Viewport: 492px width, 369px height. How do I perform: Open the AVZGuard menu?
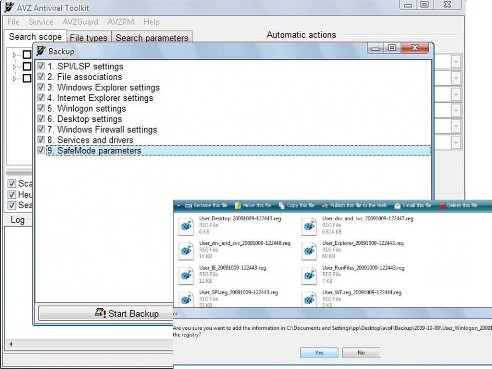pos(80,22)
